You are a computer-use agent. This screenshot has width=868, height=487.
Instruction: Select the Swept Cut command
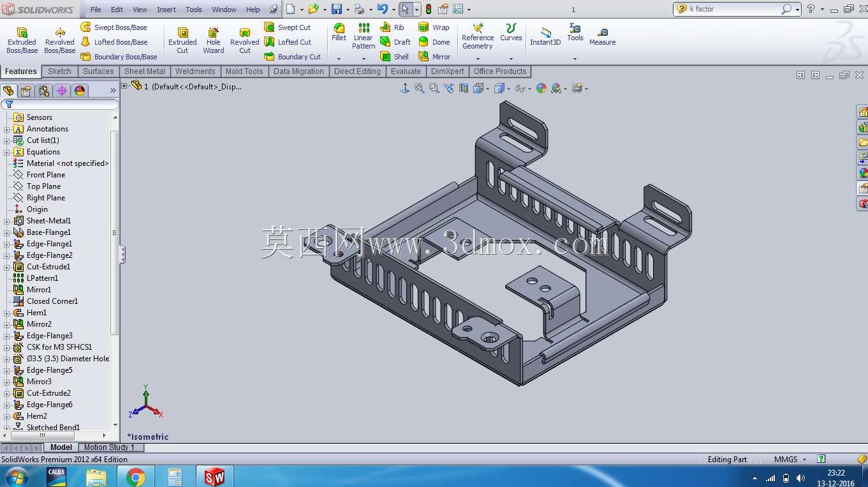tap(288, 27)
